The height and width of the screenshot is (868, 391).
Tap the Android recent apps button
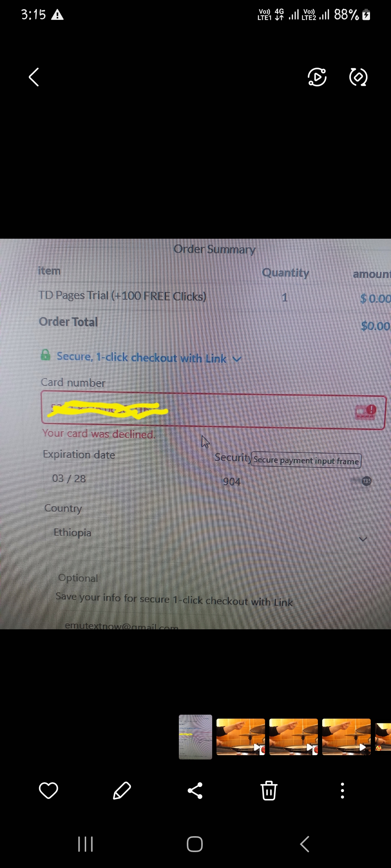[x=86, y=844]
